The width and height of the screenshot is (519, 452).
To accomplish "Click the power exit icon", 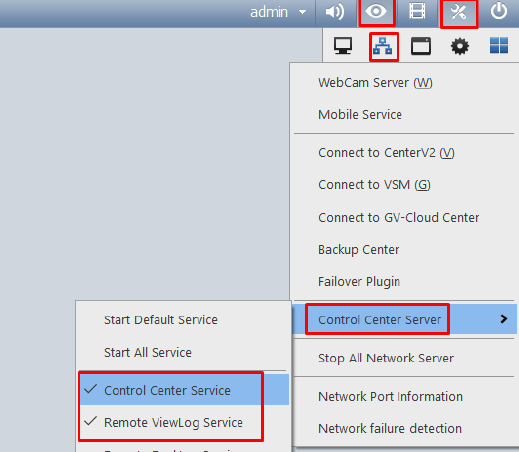I will [499, 12].
